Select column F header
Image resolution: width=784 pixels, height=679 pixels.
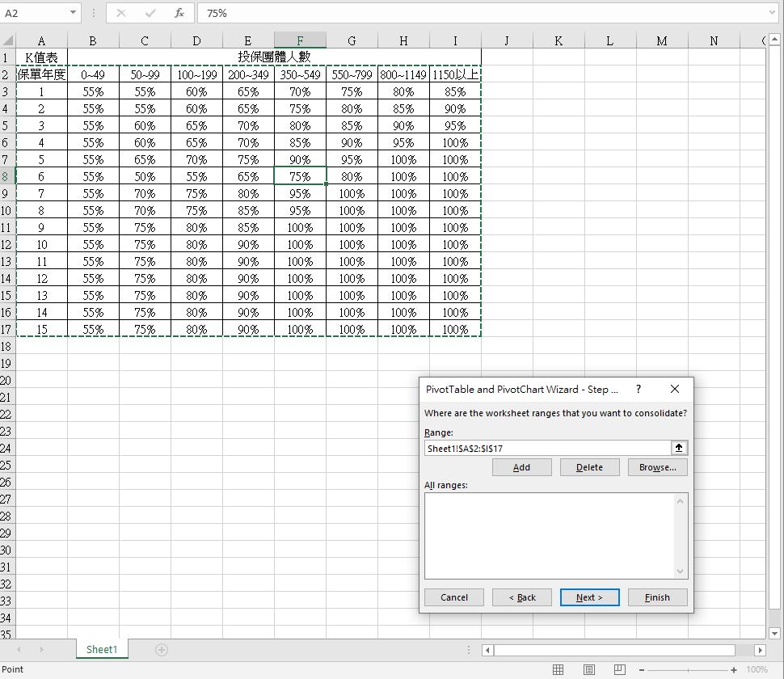[300, 40]
